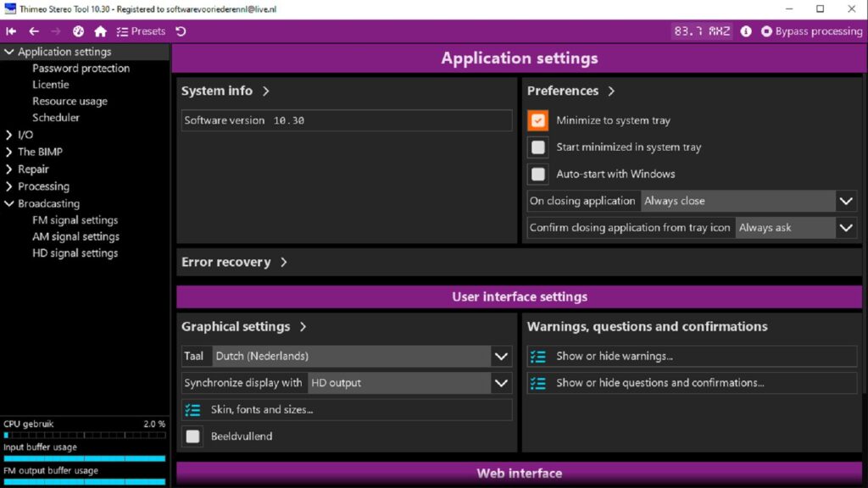The image size is (868, 488).
Task: Click the Web interface header bar
Action: (519, 474)
